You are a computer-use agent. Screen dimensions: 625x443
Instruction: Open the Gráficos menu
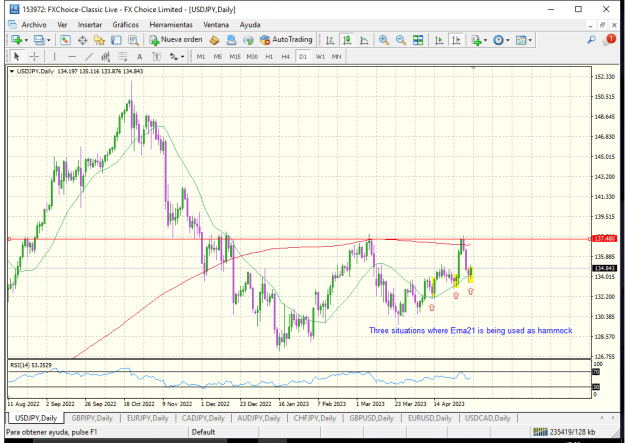tap(126, 25)
